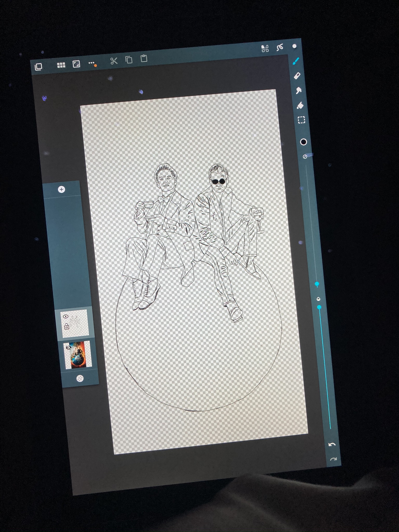This screenshot has width=399, height=532.
Task: Open the three-dots more options menu
Action: coord(92,63)
